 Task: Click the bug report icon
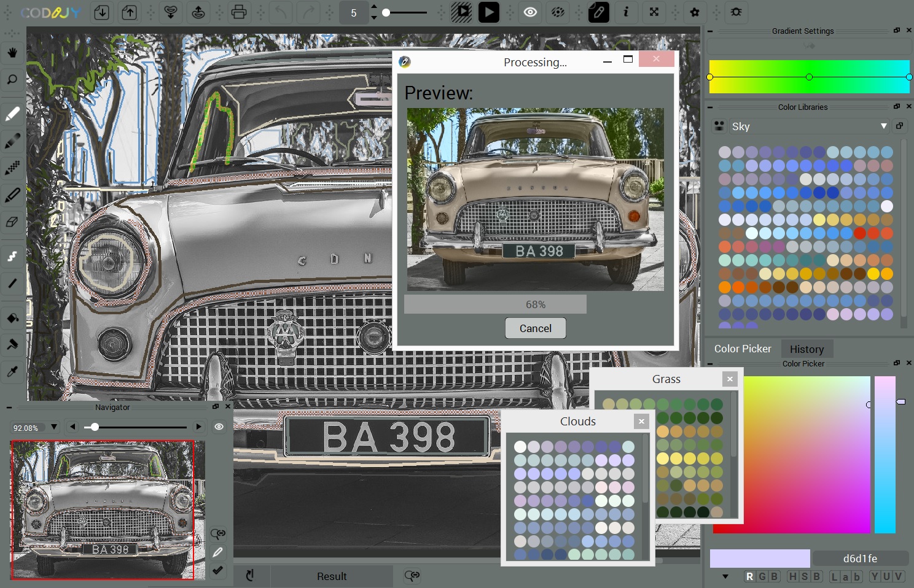pyautogui.click(x=736, y=12)
